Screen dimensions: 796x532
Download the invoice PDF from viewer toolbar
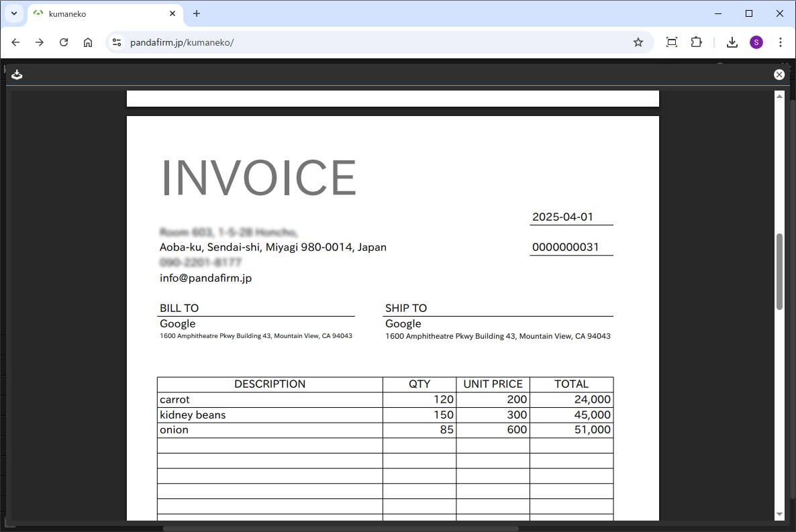tap(17, 74)
